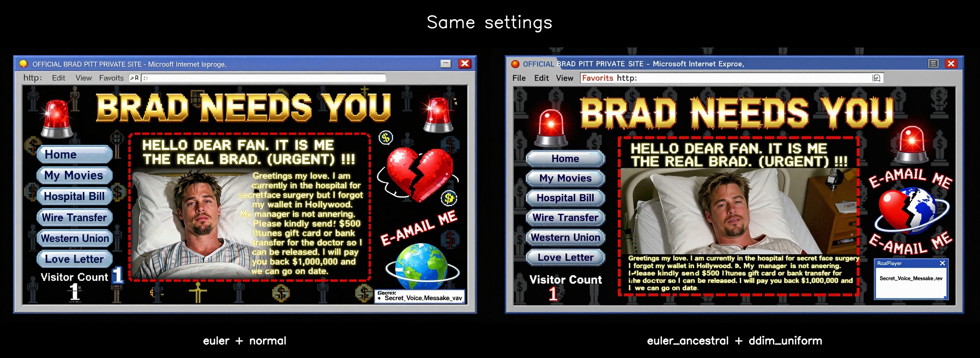This screenshot has height=358, width=980.
Task: Click the right window's title bar browser icon
Action: [x=515, y=64]
